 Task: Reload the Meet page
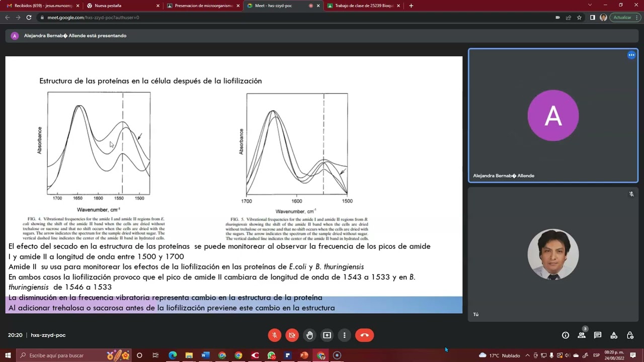(29, 17)
